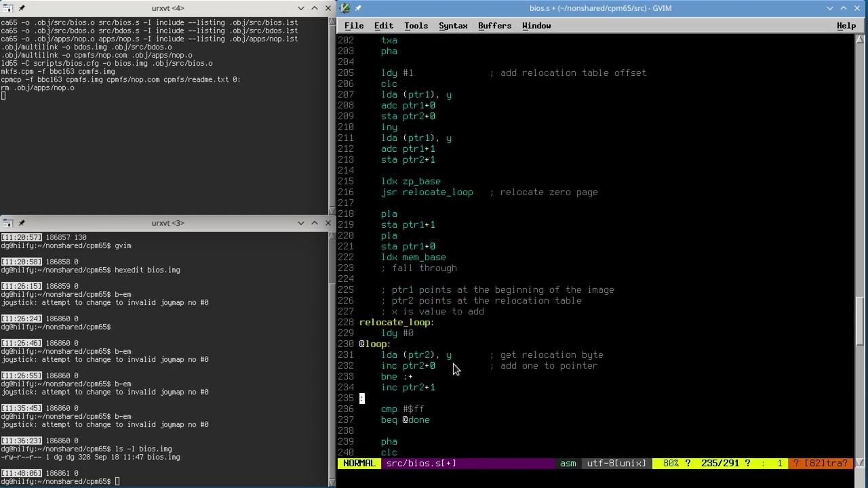Viewport: 868px width, 488px height.
Task: Click '; add one to pointer' comment
Action: (544, 366)
